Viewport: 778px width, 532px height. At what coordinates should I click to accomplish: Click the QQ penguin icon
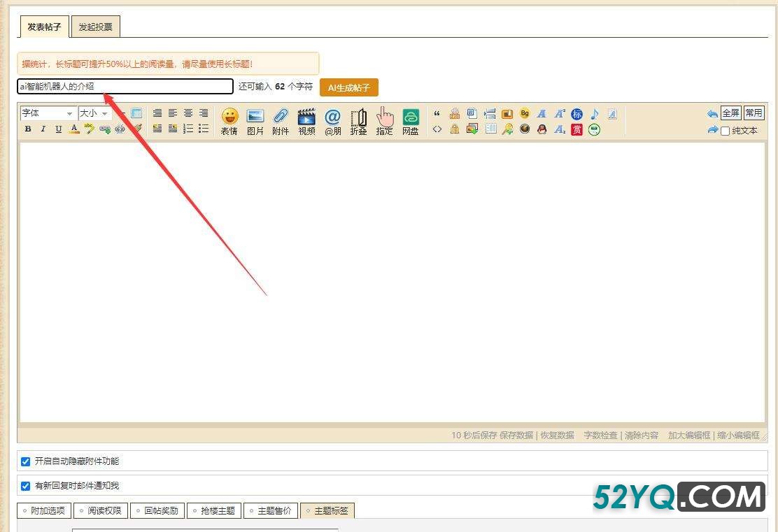(542, 129)
